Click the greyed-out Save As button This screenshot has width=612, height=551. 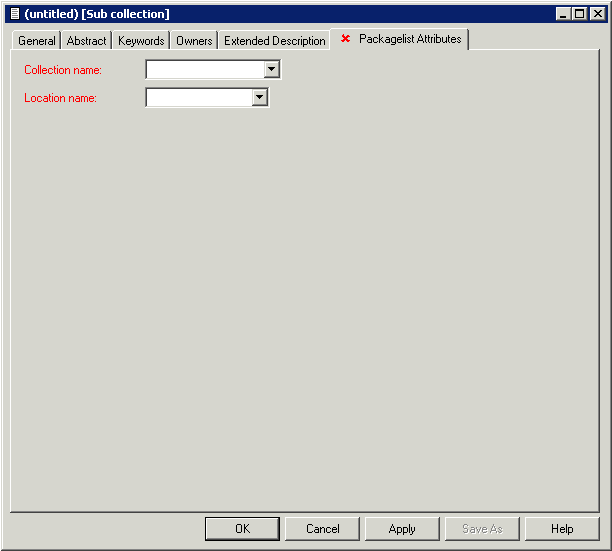[482, 529]
